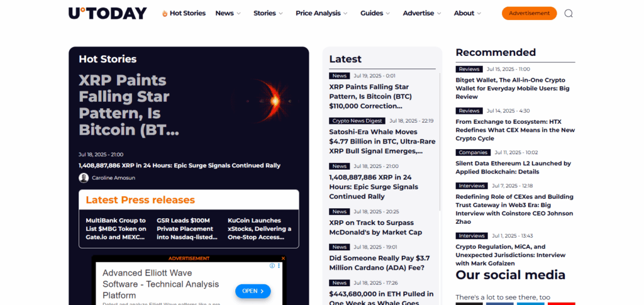
Task: Open Silent Data Ethereum L2 Launched article
Action: point(513,167)
